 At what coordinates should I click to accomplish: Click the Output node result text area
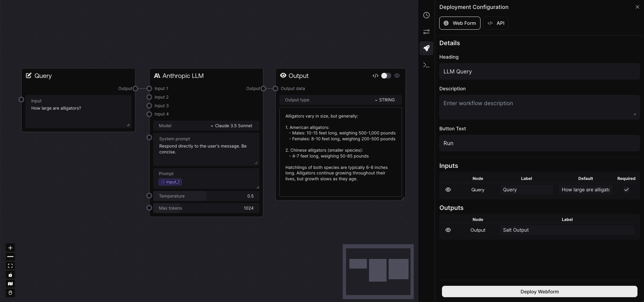tap(340, 152)
